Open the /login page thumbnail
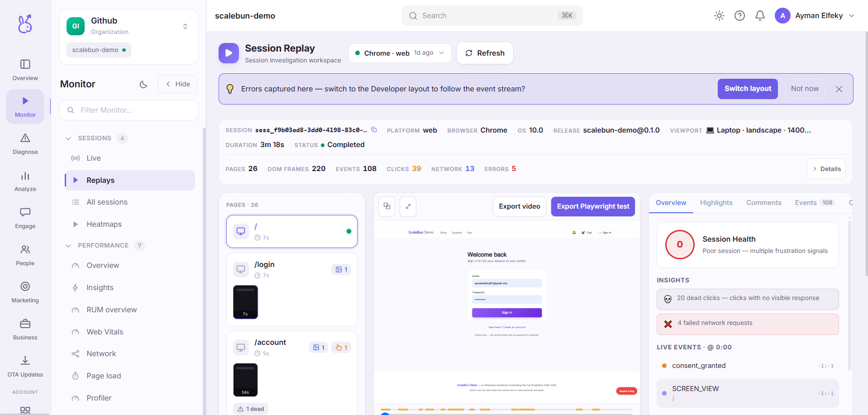The height and width of the screenshot is (415, 868). pyautogui.click(x=245, y=302)
